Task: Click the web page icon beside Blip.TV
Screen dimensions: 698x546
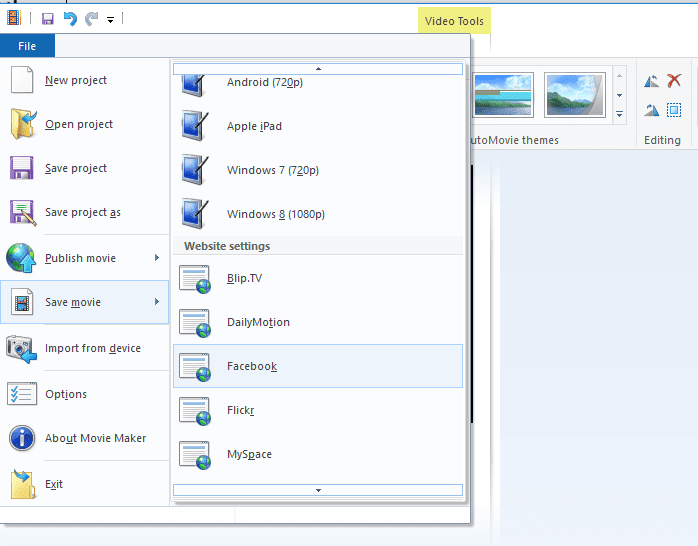Action: click(x=195, y=279)
